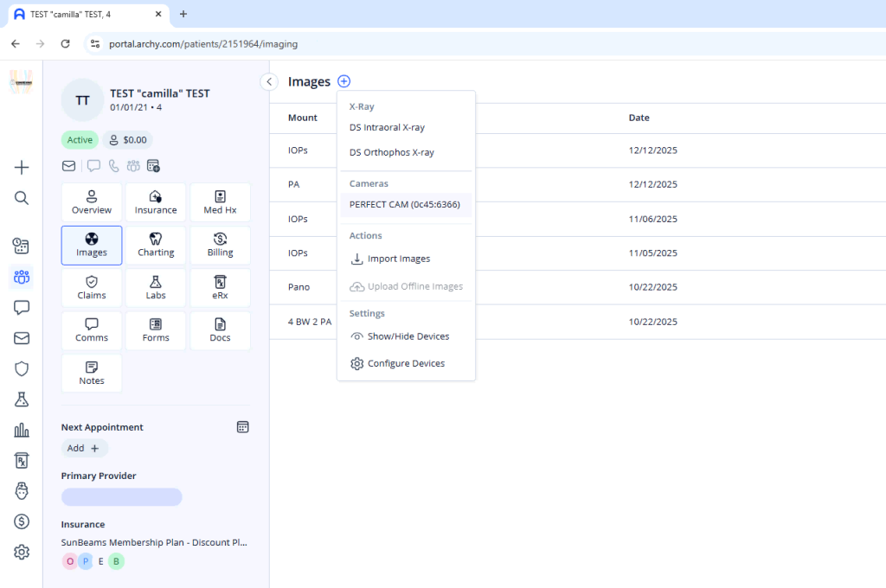Collapse the patient side panel with chevron

click(269, 81)
